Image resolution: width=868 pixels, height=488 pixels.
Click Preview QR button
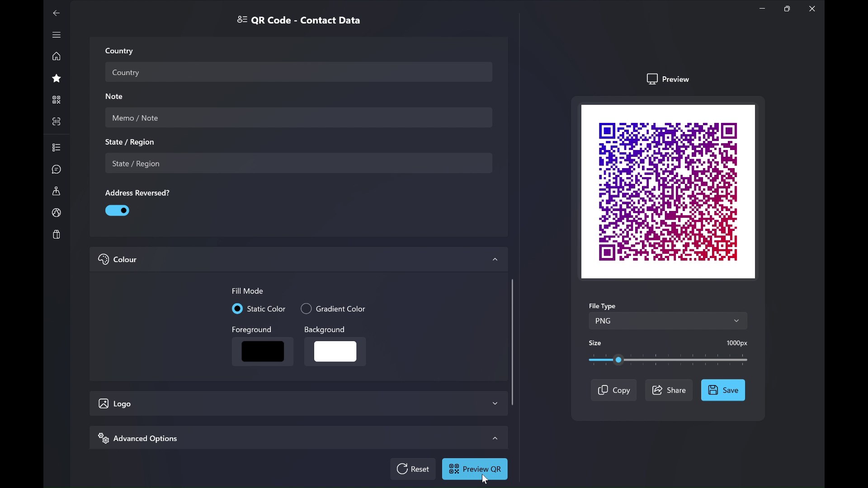(x=475, y=469)
